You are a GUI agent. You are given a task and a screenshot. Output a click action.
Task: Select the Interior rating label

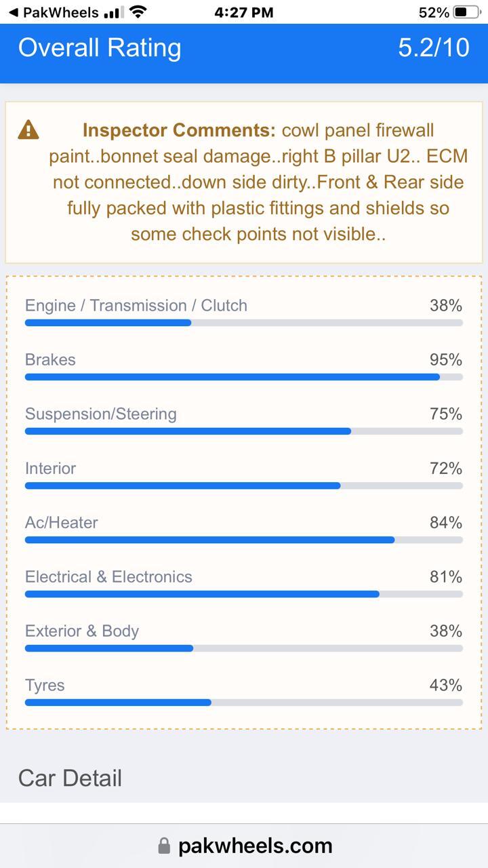click(51, 468)
